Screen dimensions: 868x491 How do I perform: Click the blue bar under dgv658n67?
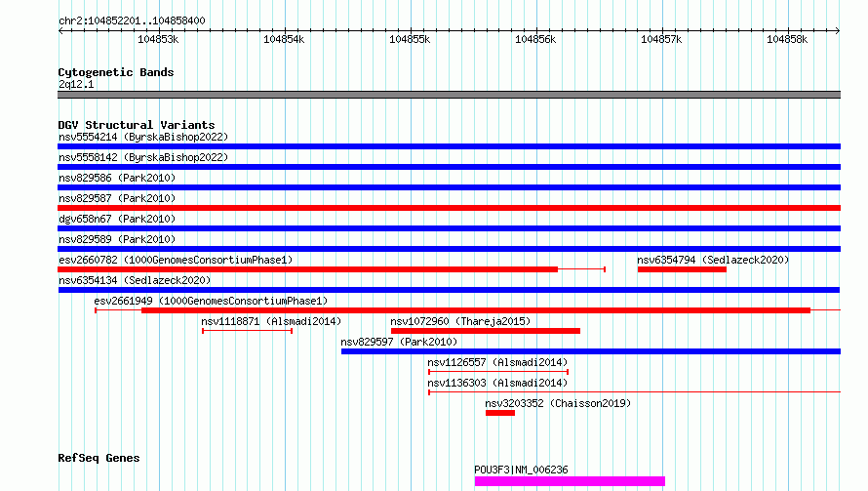tap(449, 228)
